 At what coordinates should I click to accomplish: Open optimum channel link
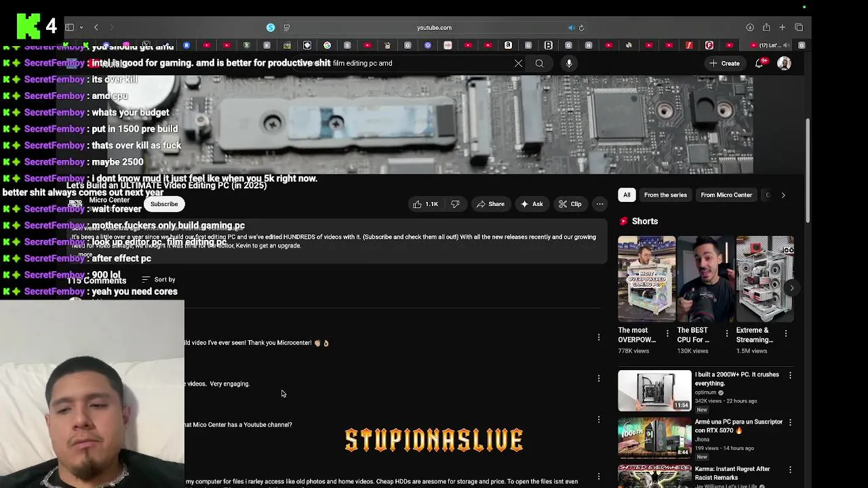pyautogui.click(x=706, y=392)
